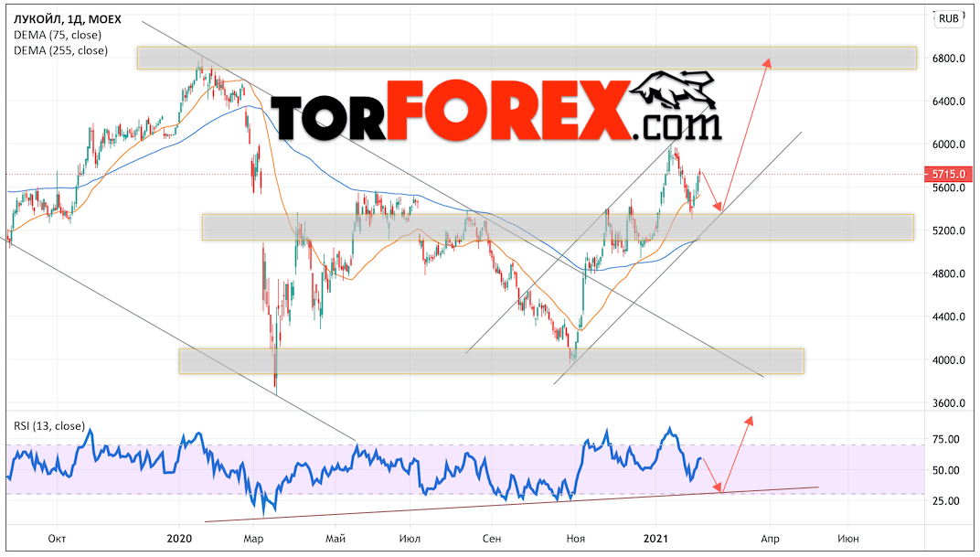The height and width of the screenshot is (557, 980).
Task: Click the RSI 25.00 axis label
Action: click(x=945, y=500)
